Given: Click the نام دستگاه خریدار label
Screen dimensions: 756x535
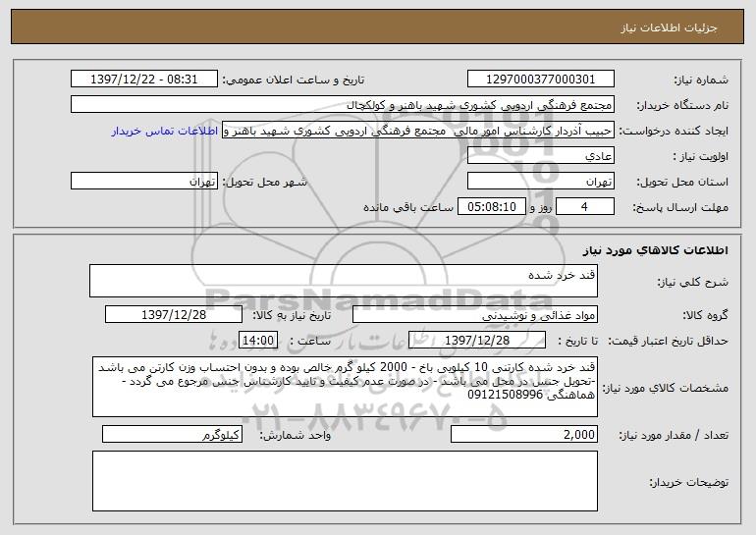Looking at the screenshot, I should [x=682, y=105].
